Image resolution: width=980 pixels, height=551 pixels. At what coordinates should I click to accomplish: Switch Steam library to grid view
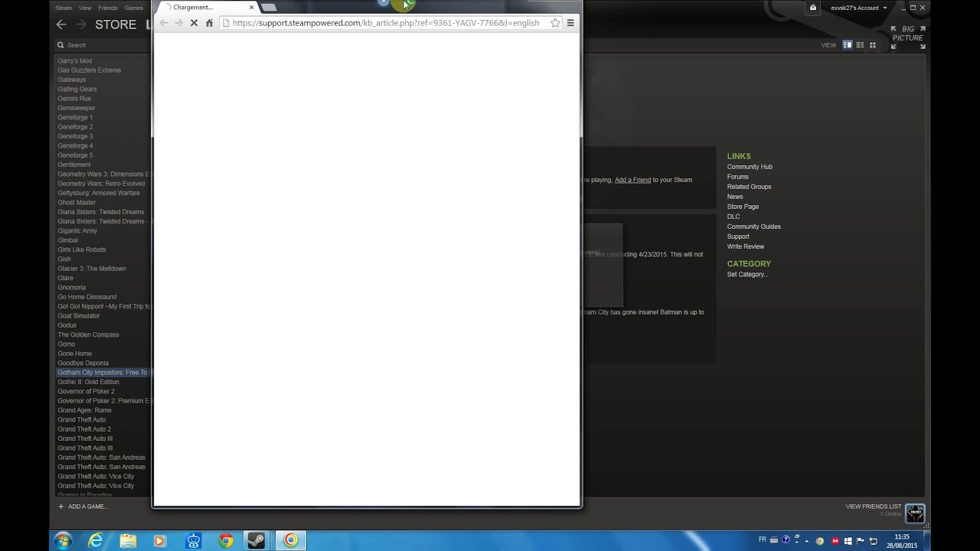[872, 45]
